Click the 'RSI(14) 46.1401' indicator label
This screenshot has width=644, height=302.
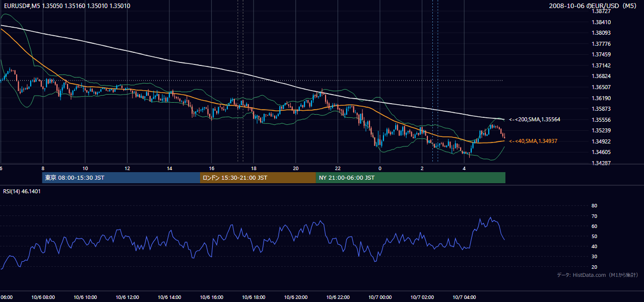(22, 191)
